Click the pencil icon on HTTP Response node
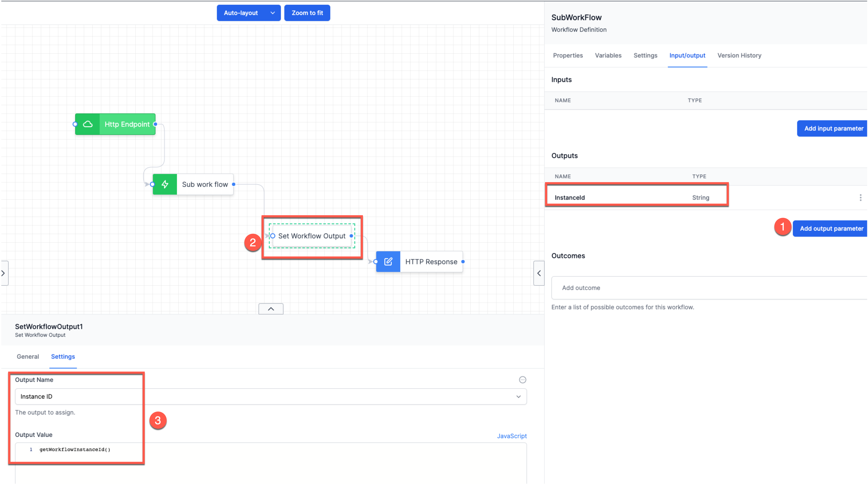The height and width of the screenshot is (485, 868). (388, 262)
